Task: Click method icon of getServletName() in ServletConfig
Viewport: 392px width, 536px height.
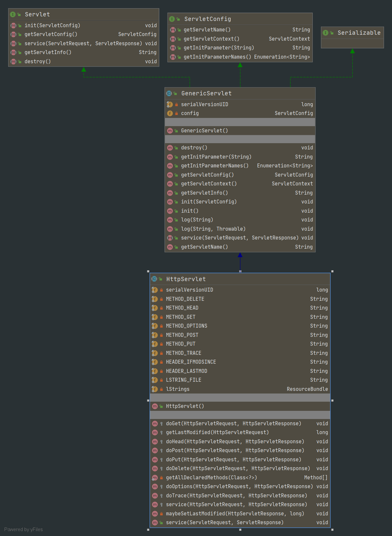Action: click(x=173, y=30)
